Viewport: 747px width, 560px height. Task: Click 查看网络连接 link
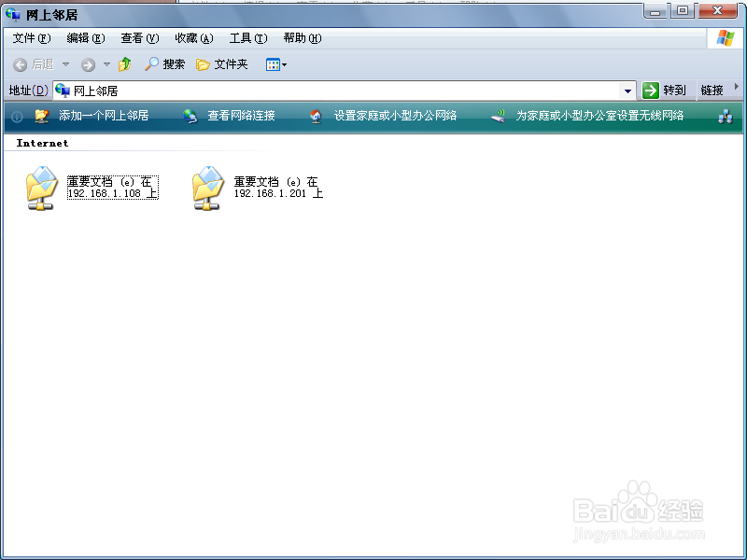pos(241,116)
